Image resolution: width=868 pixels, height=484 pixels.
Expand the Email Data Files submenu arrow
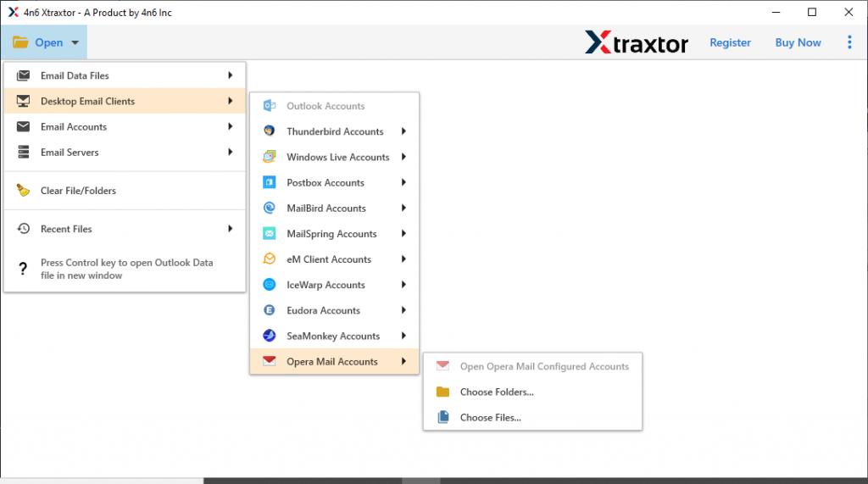231,75
